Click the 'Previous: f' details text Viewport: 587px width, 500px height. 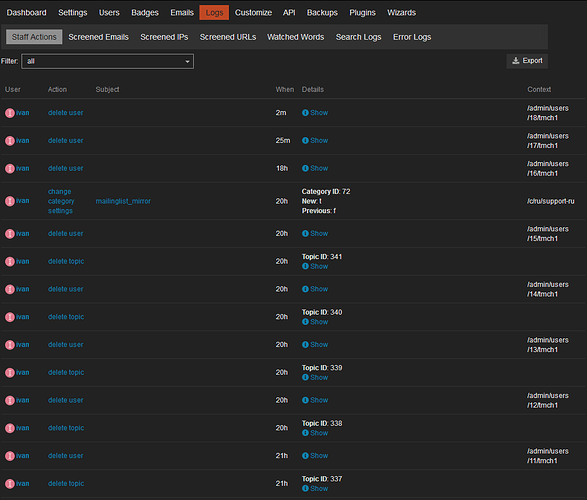319,211
